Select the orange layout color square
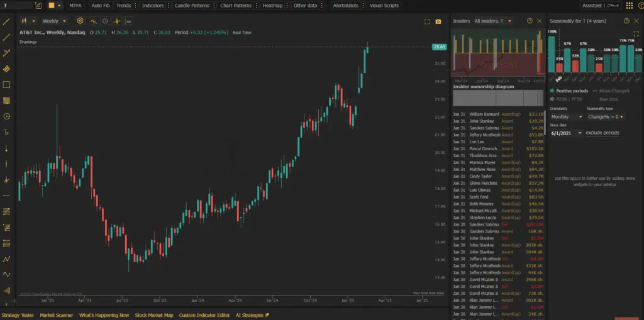Image resolution: width=644 pixels, height=320 pixels. pyautogui.click(x=52, y=5)
